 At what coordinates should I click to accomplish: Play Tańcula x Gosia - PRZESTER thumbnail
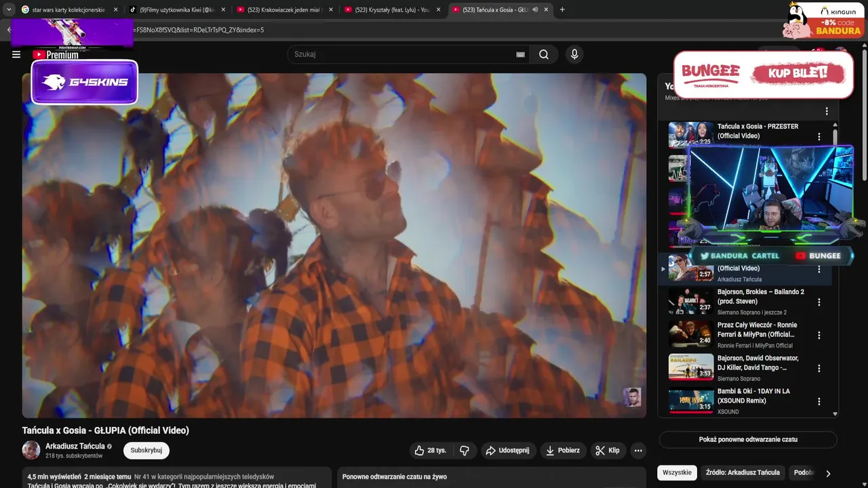691,134
